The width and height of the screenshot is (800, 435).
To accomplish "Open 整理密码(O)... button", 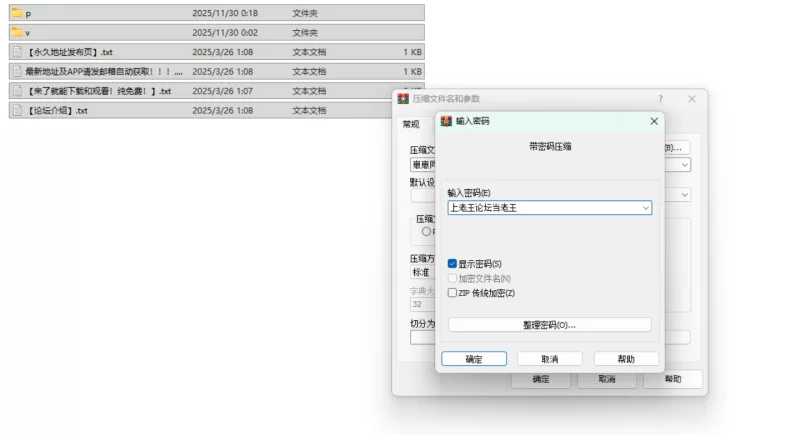I will [x=549, y=325].
